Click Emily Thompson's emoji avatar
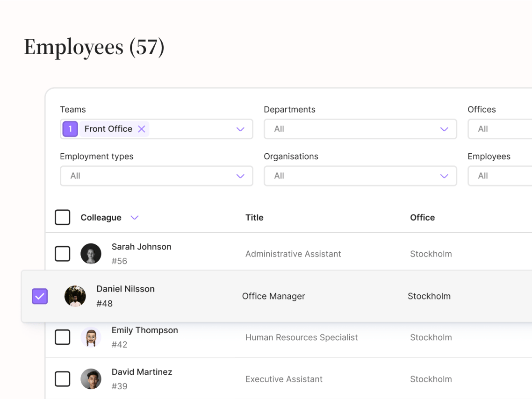 pos(91,337)
